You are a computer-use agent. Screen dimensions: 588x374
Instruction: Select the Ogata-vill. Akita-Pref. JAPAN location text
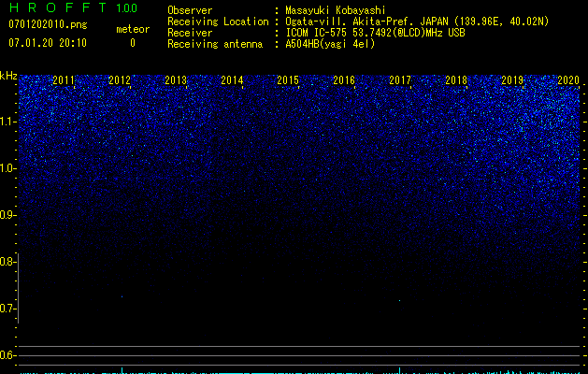tap(417, 22)
